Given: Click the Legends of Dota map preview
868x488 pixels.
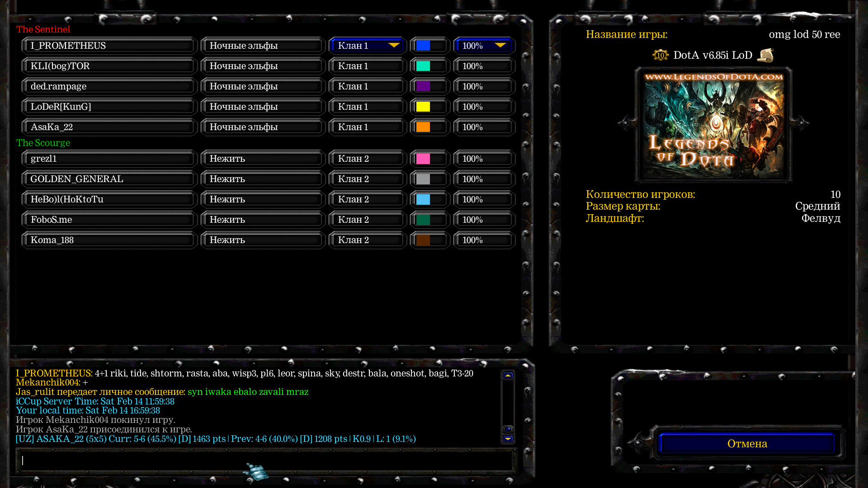Looking at the screenshot, I should (x=713, y=125).
